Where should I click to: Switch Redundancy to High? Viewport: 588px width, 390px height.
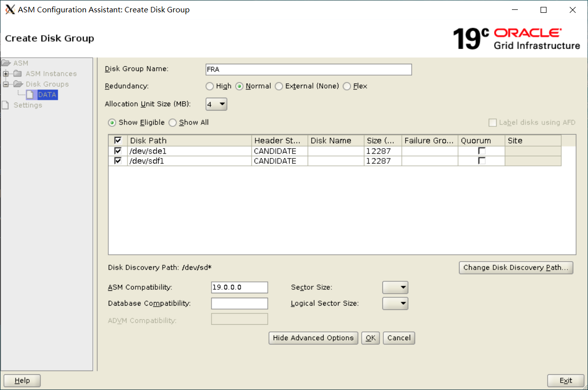pyautogui.click(x=210, y=86)
